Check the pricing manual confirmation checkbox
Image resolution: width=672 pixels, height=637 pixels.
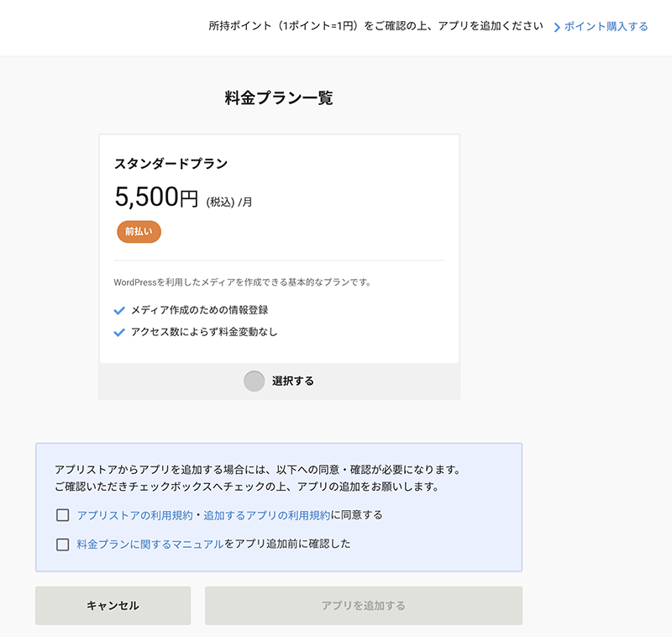pyautogui.click(x=62, y=545)
